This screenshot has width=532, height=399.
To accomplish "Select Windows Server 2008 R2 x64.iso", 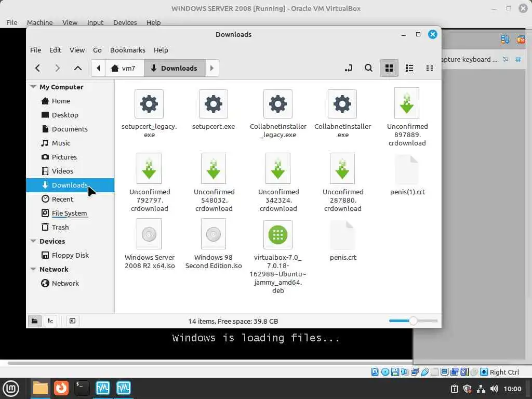I will 149,244.
